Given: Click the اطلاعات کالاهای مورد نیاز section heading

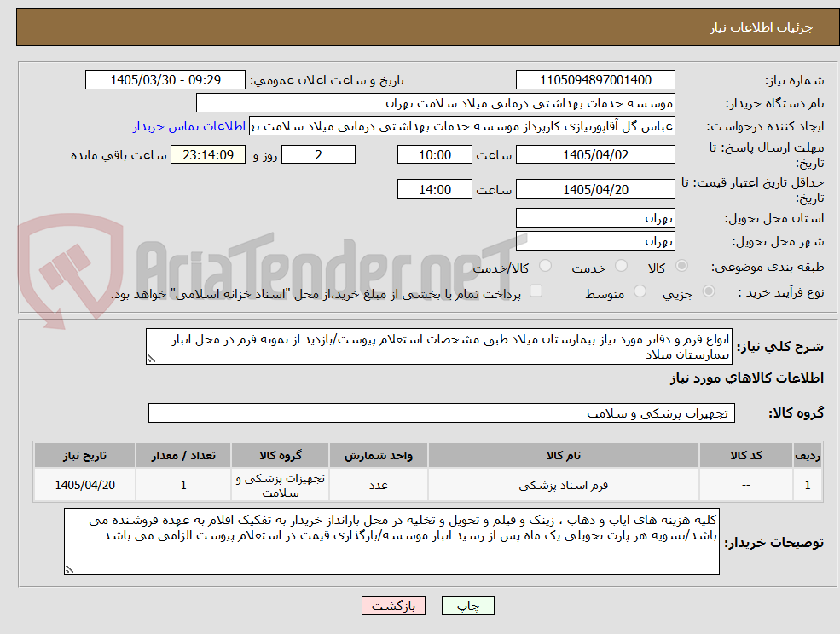Looking at the screenshot, I should click(x=747, y=378).
